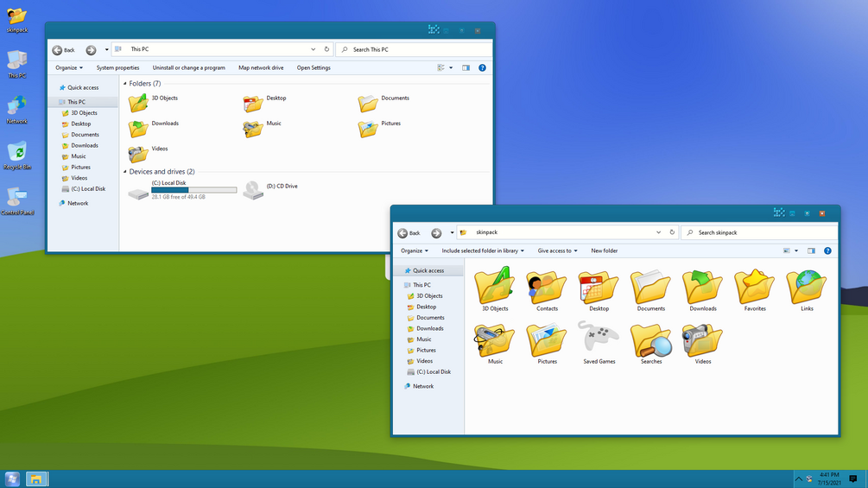
Task: Click System properties in This PC toolbar
Action: (118, 67)
